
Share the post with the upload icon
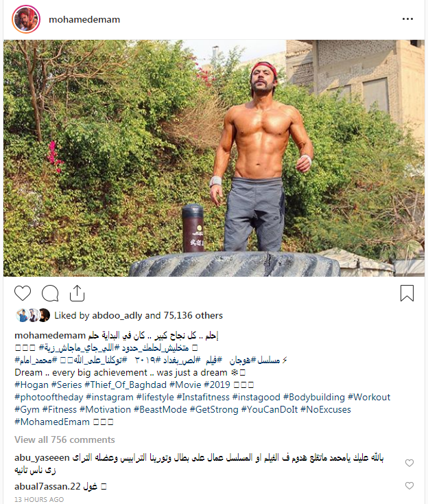[x=77, y=293]
